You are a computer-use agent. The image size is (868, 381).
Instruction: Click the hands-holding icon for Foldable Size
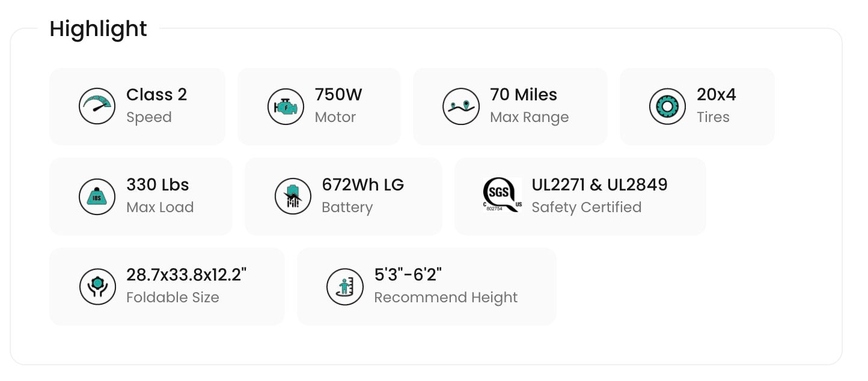(97, 287)
